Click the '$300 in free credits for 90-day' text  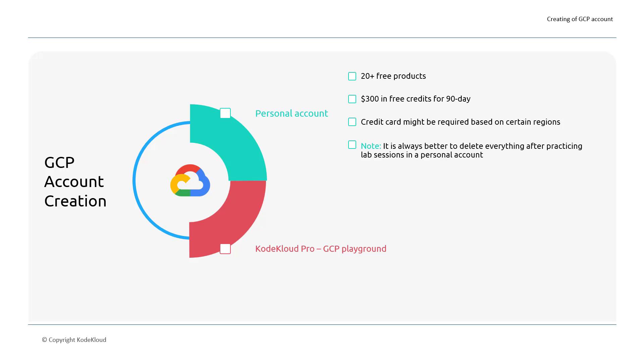tap(416, 99)
